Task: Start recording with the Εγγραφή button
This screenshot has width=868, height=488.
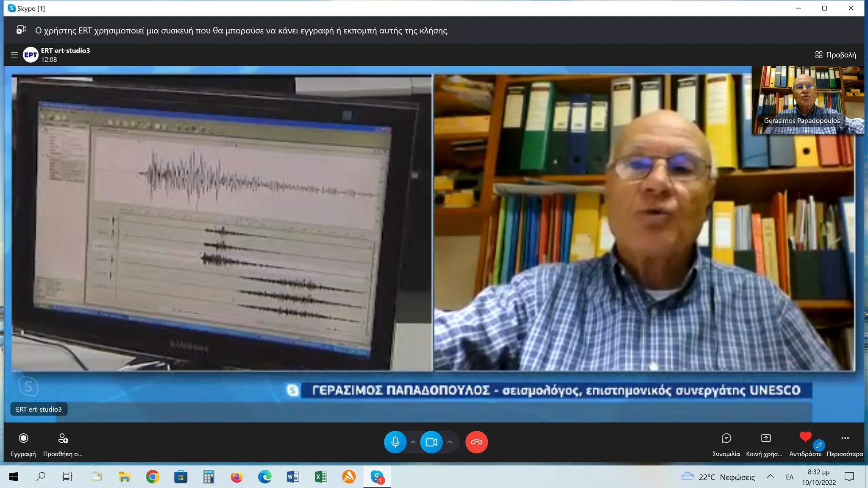Action: pos(23,438)
